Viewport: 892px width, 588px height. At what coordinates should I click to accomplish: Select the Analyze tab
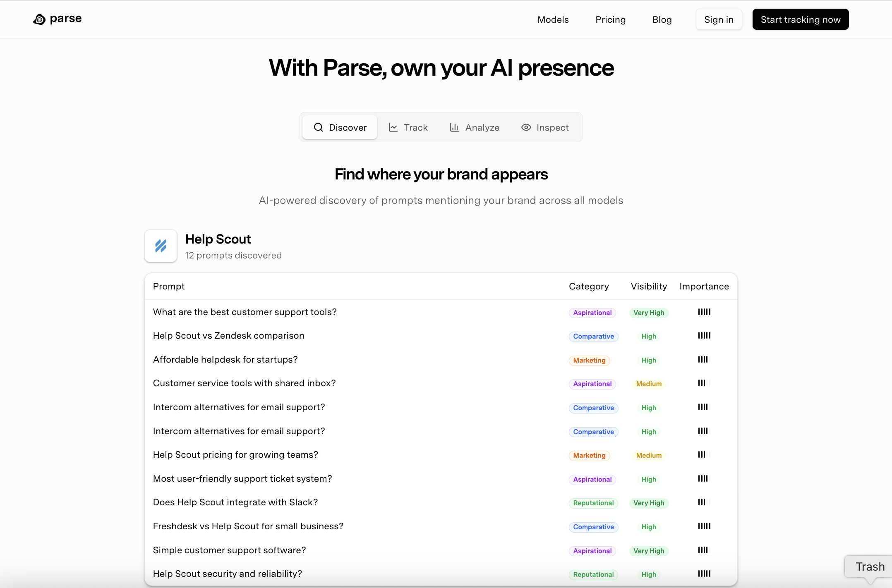pos(482,127)
